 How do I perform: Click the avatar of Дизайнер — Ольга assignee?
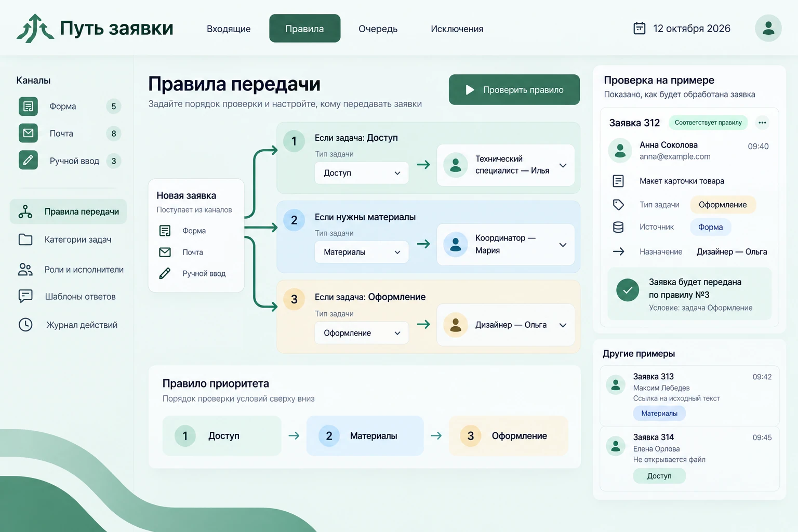coord(456,325)
